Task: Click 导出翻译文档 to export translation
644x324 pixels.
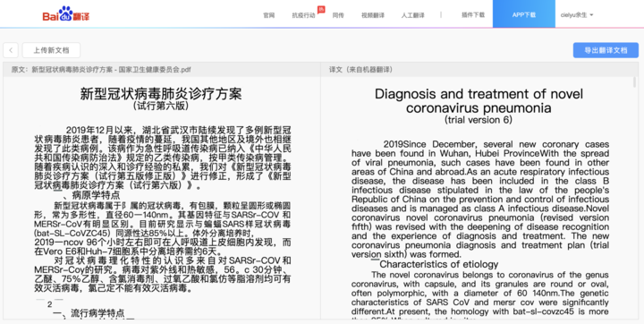Action: 606,51
